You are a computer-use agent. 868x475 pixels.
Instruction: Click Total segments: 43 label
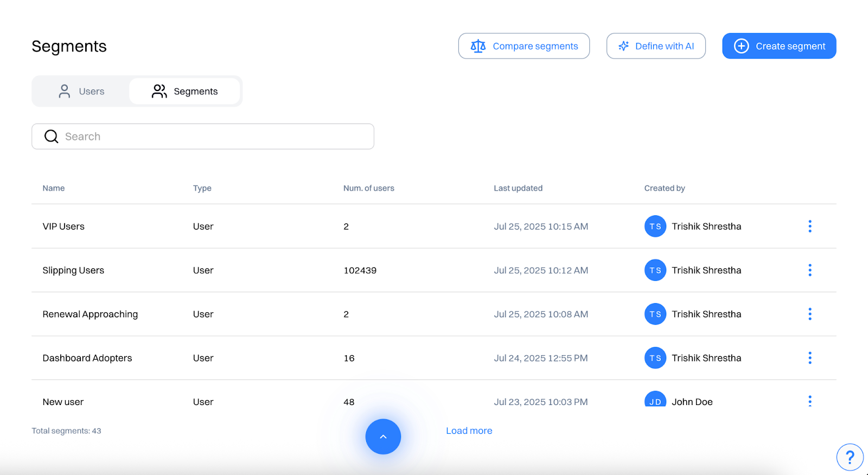[66, 431]
